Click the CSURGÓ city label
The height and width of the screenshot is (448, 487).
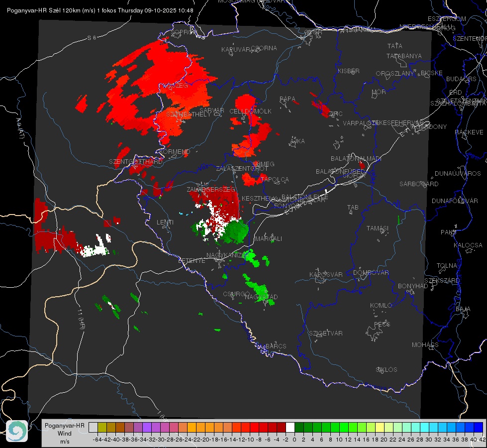[x=236, y=294]
